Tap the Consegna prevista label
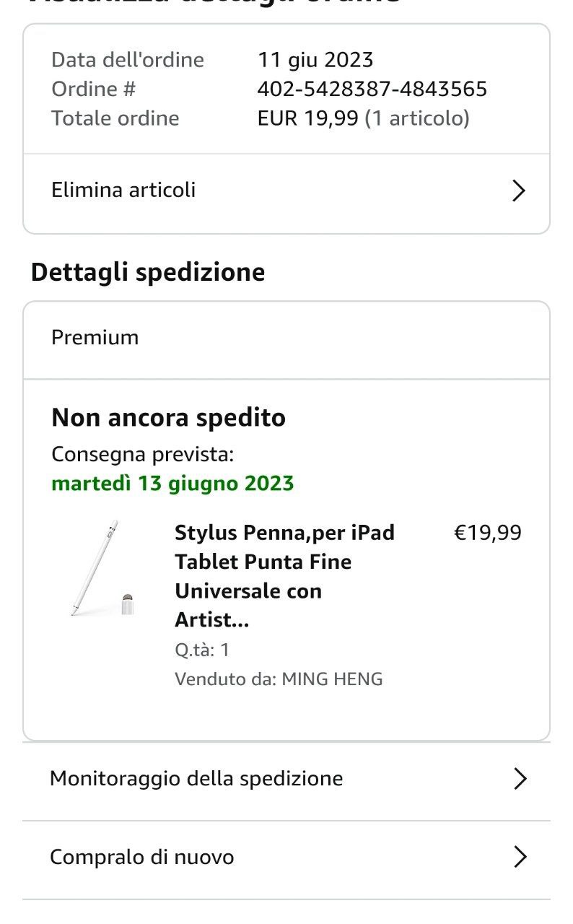Viewport: 573px width, 924px height. tap(143, 455)
